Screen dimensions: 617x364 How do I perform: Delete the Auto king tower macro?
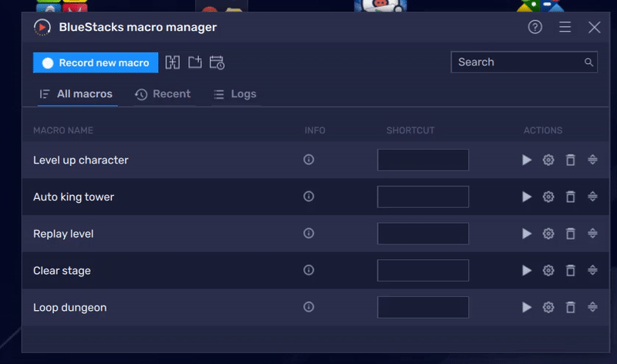point(570,197)
